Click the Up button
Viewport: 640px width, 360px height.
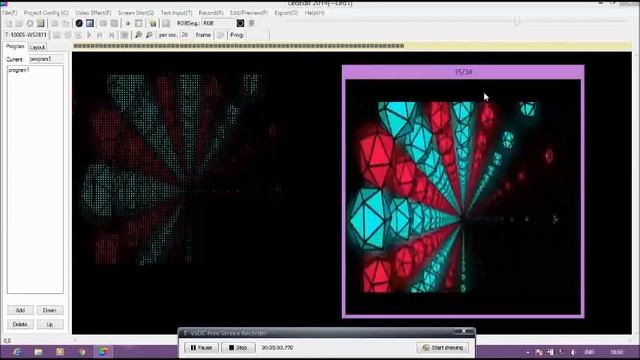pyautogui.click(x=50, y=324)
